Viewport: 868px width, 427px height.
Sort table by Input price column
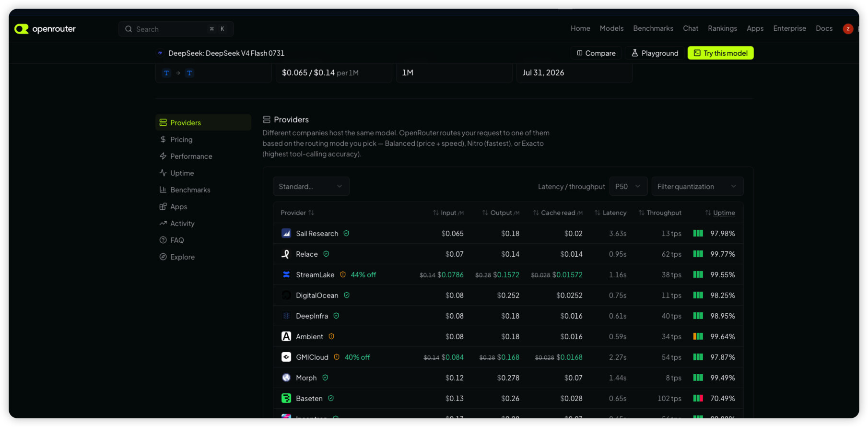pos(448,213)
